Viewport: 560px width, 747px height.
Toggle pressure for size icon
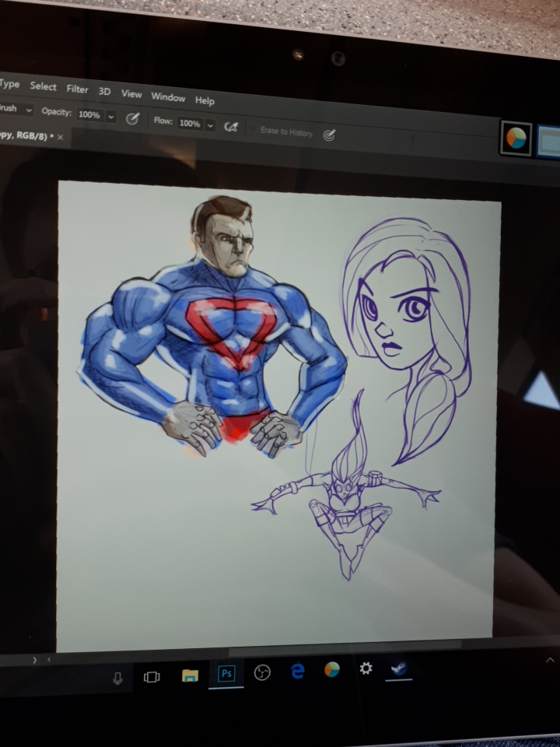coord(329,135)
